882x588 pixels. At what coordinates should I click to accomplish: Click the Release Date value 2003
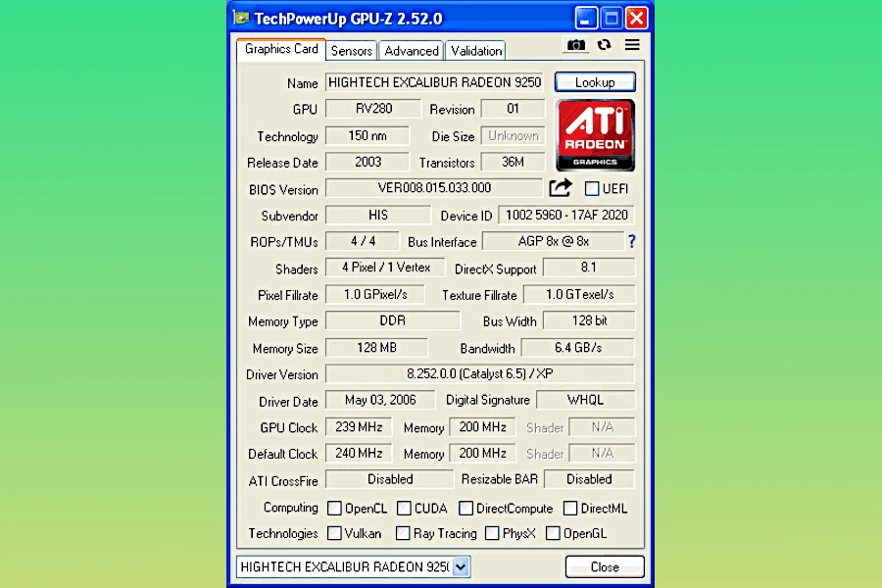[x=367, y=162]
